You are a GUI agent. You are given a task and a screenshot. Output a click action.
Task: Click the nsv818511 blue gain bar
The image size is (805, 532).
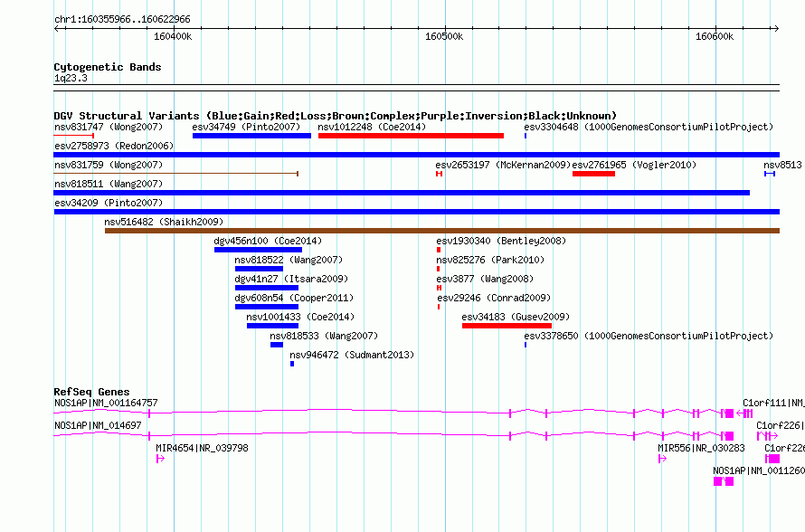click(x=402, y=193)
